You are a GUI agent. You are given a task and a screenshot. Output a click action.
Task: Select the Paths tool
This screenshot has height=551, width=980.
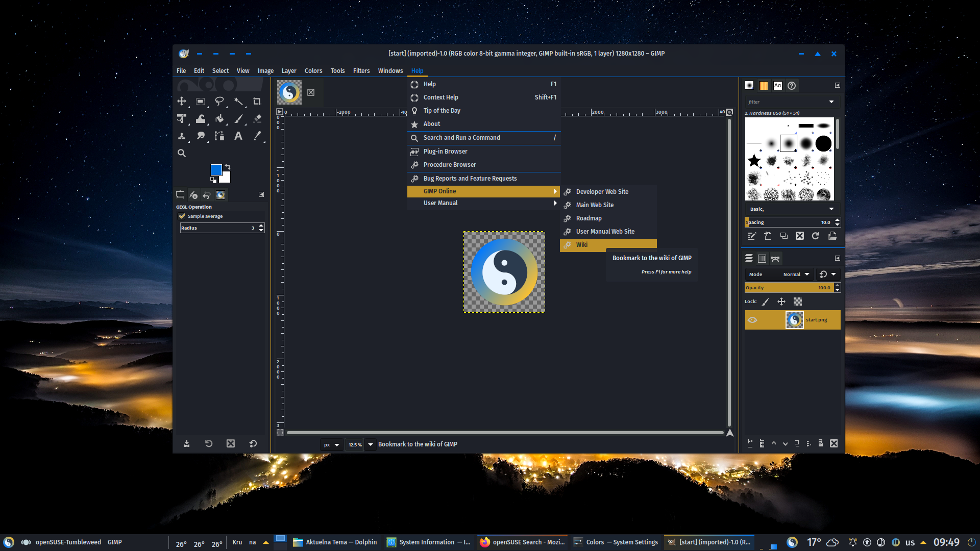click(x=219, y=136)
